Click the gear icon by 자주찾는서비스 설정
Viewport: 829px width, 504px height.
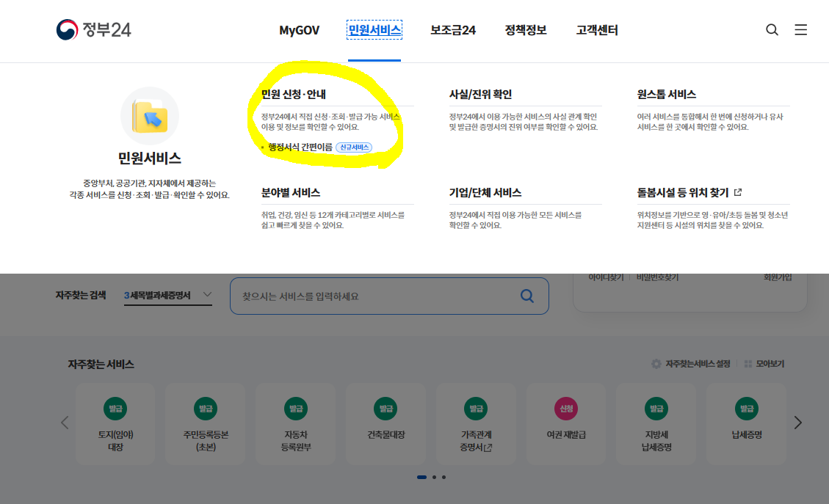coord(656,364)
